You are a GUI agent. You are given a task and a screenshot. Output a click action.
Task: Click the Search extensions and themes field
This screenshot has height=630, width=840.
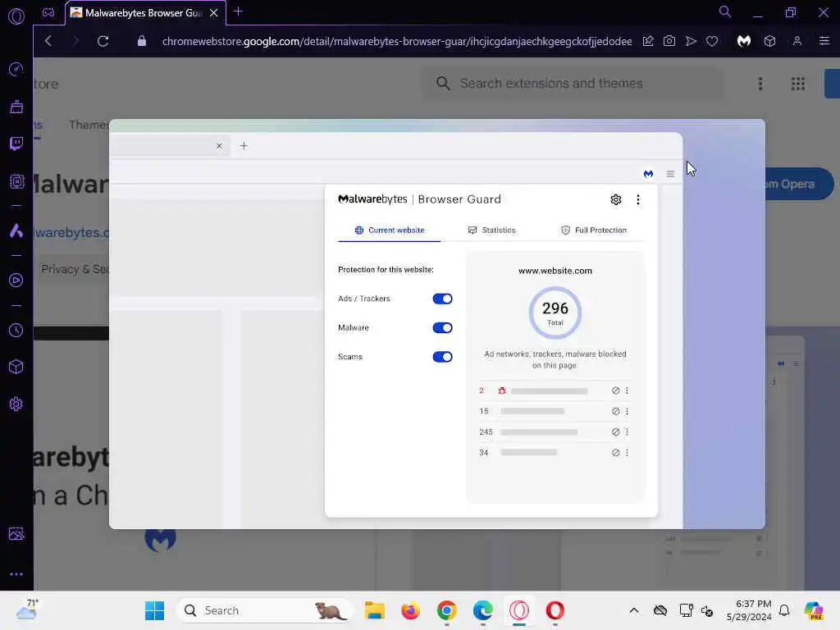tap(573, 84)
